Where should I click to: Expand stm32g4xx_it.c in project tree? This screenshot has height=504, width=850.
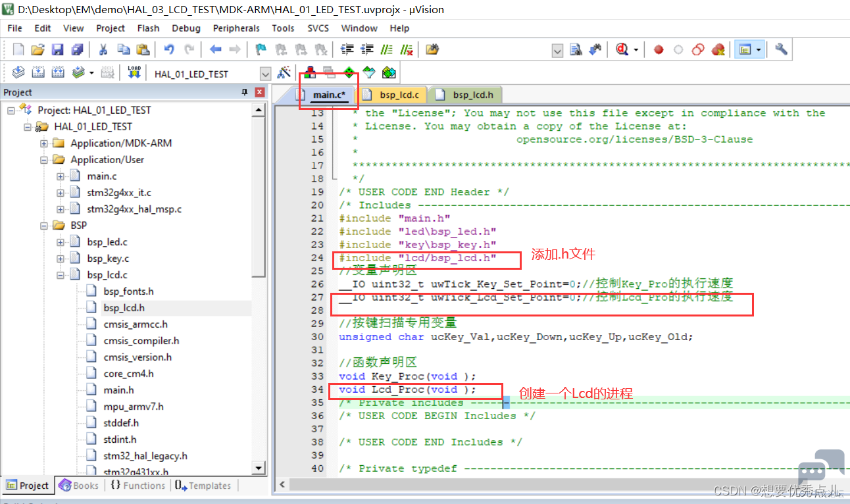coord(60,192)
